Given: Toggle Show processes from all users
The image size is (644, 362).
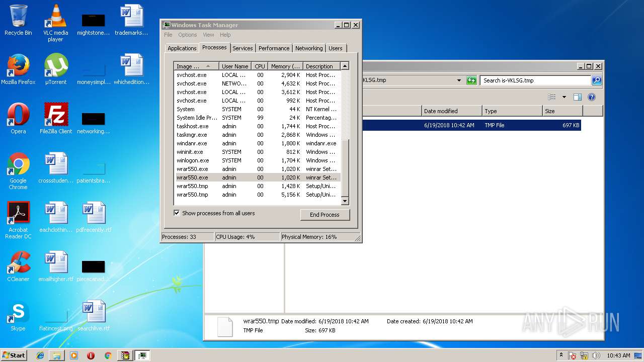Looking at the screenshot, I should [x=177, y=213].
